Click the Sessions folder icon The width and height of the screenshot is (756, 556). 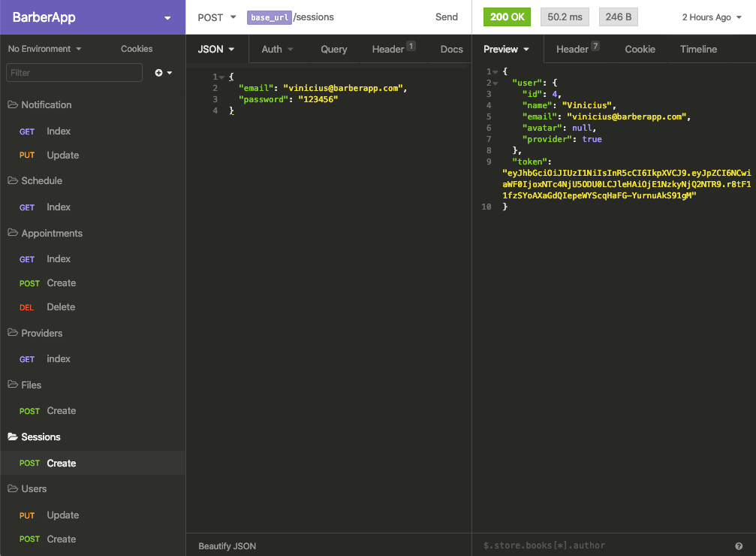[x=13, y=437]
